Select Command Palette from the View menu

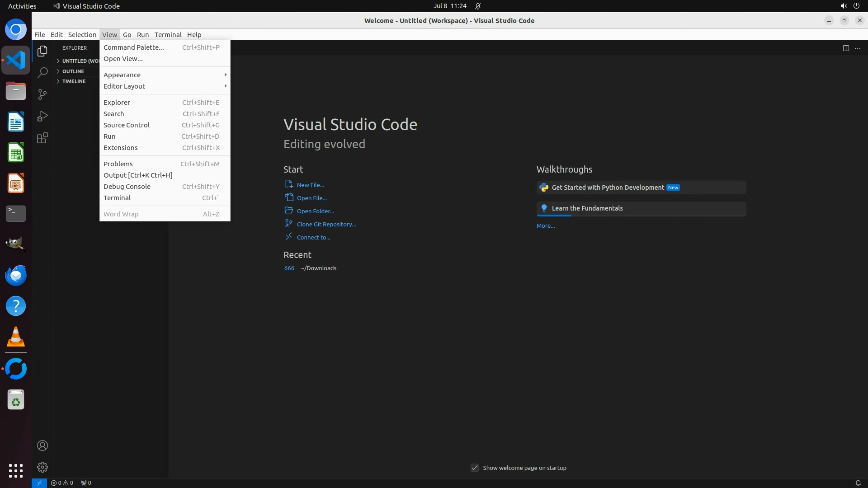(x=134, y=47)
